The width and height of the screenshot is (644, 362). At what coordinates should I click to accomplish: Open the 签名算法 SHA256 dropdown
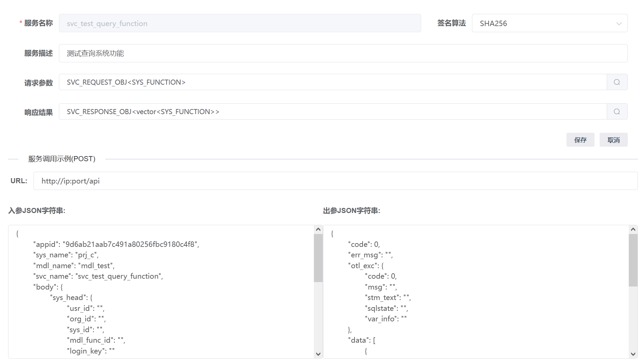pos(549,23)
